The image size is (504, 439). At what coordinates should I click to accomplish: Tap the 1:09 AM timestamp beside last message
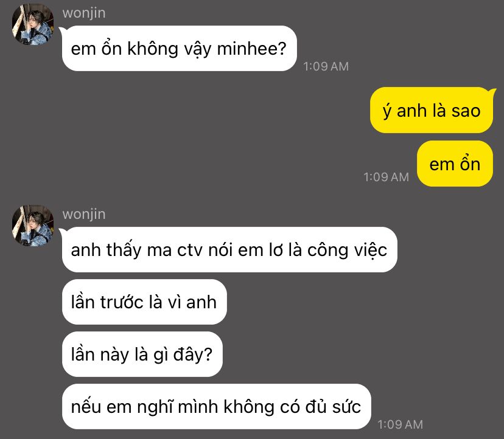(400, 424)
